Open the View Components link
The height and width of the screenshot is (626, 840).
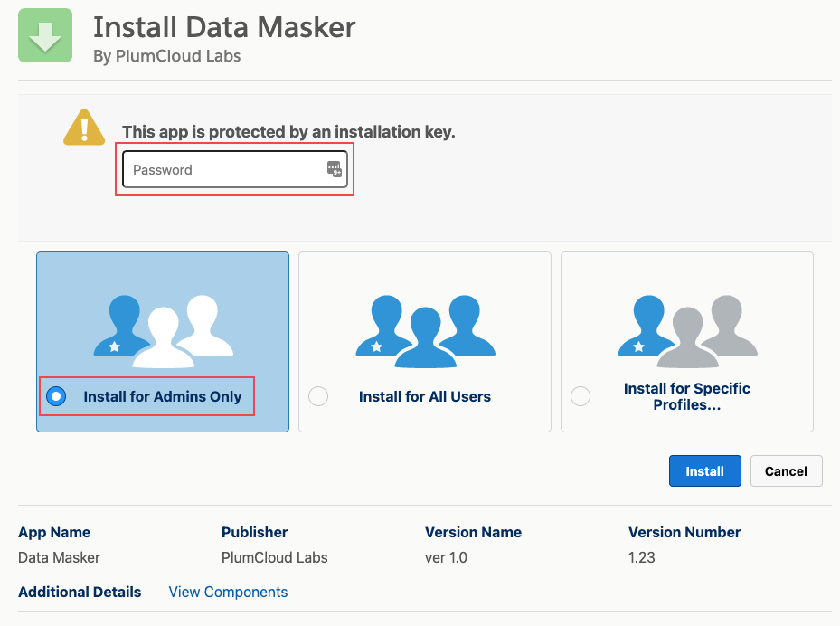click(227, 592)
